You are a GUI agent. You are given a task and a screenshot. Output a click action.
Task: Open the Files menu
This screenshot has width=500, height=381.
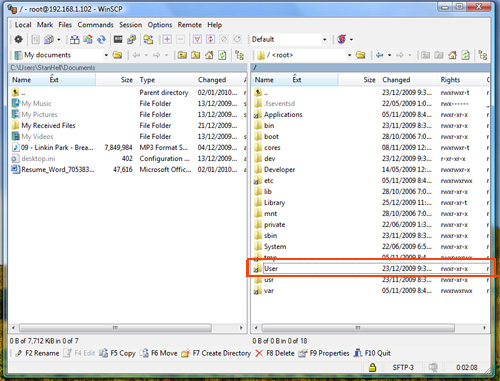point(65,25)
